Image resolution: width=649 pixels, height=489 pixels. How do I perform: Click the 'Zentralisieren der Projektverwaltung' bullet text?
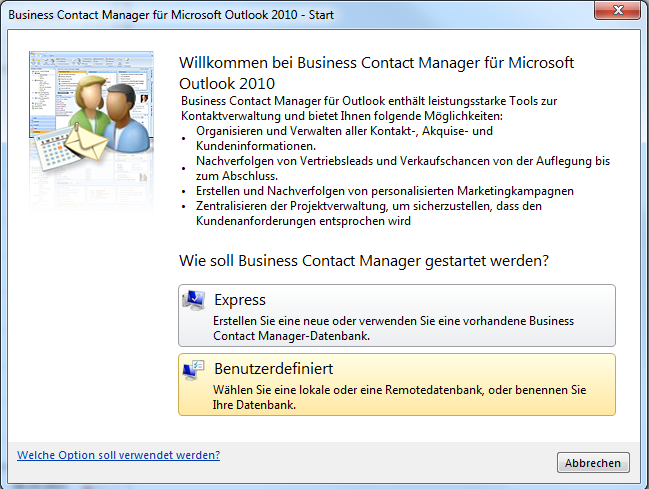pos(369,213)
